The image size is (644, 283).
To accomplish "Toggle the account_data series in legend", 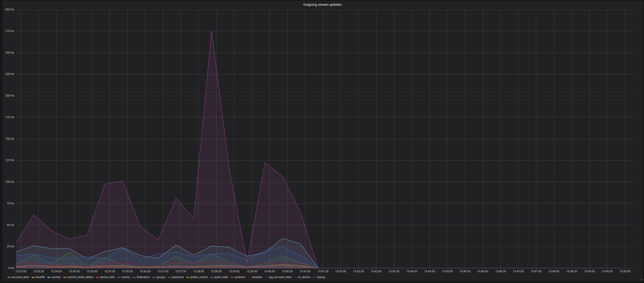I will tap(20, 277).
